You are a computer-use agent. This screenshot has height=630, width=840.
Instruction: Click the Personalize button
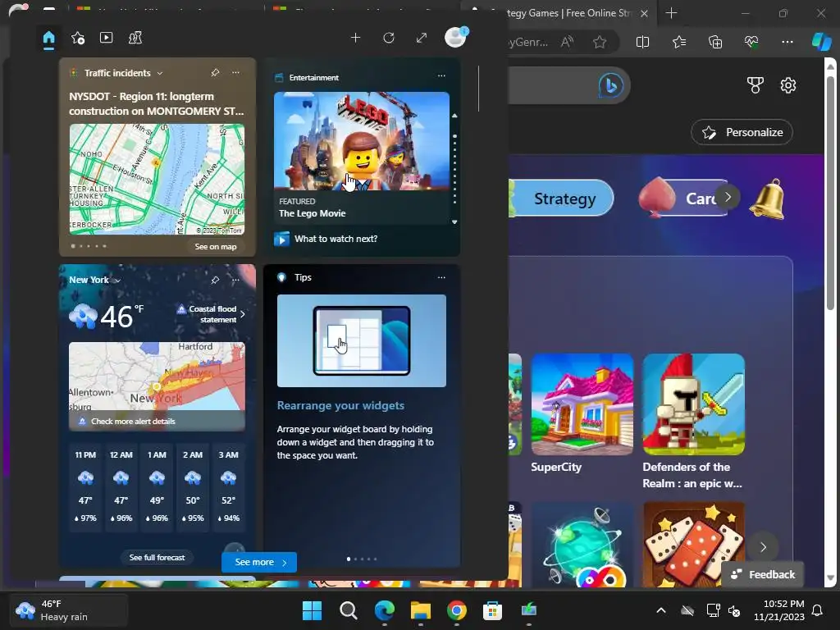(x=742, y=132)
